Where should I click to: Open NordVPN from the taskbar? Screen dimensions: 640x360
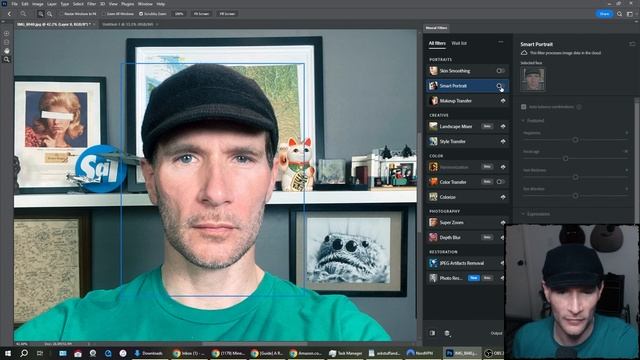[420, 353]
